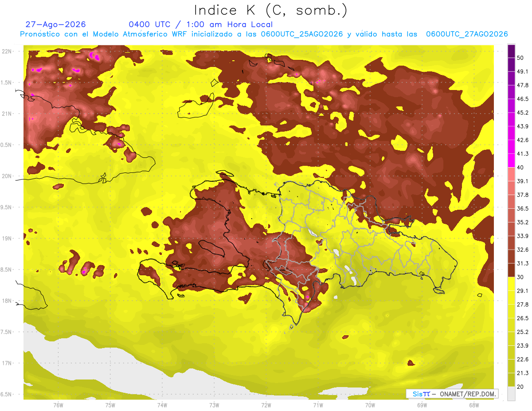Pick the dark brown colorbar segment between 30 and 31.3
The width and height of the screenshot is (532, 411).
(x=511, y=270)
